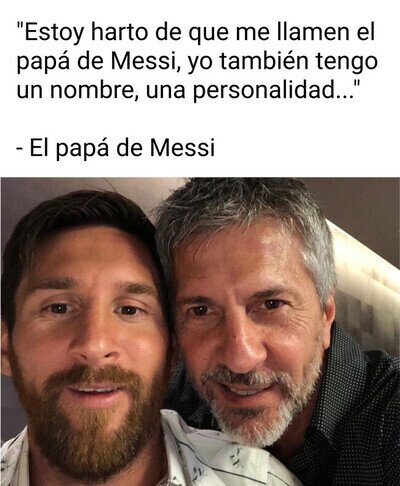400x486 pixels.
Task: Select the word "personalidad..." ending the quote
Action: (274, 91)
